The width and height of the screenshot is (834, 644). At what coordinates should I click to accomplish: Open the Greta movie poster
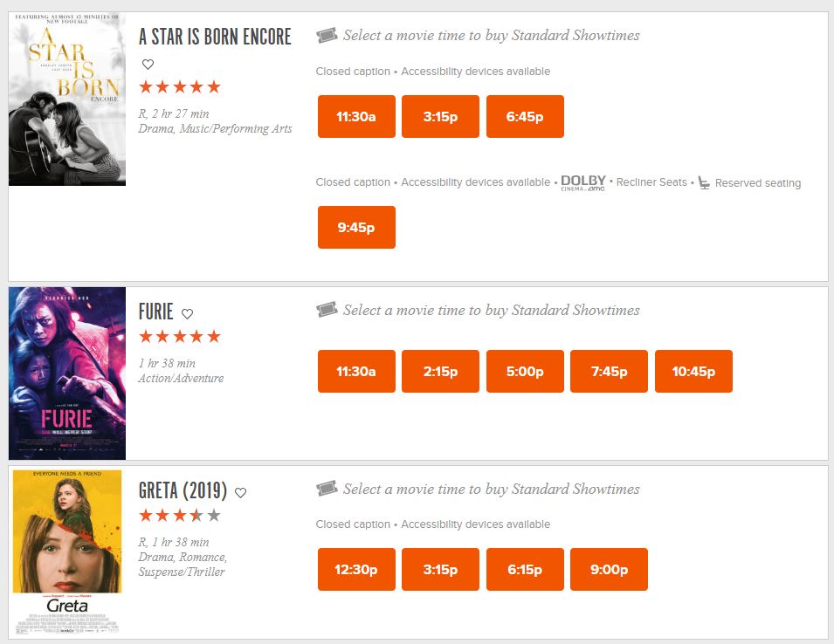[67, 552]
